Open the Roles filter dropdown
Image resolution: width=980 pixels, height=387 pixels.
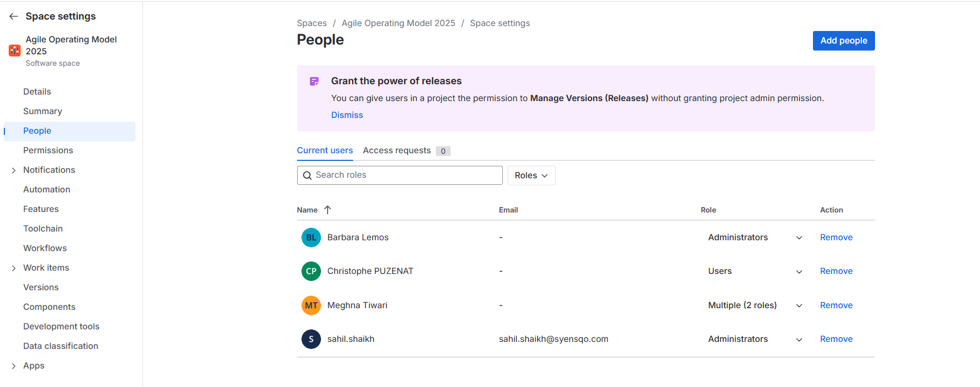click(531, 176)
